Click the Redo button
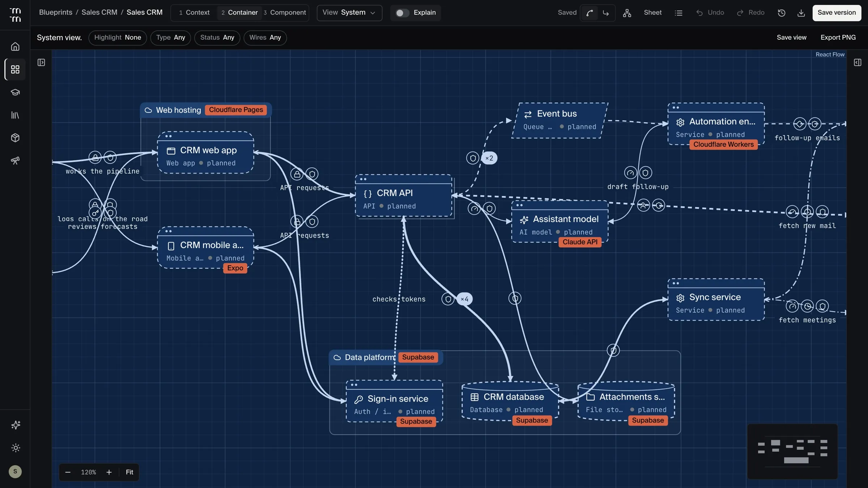This screenshot has height=488, width=868. click(x=751, y=13)
